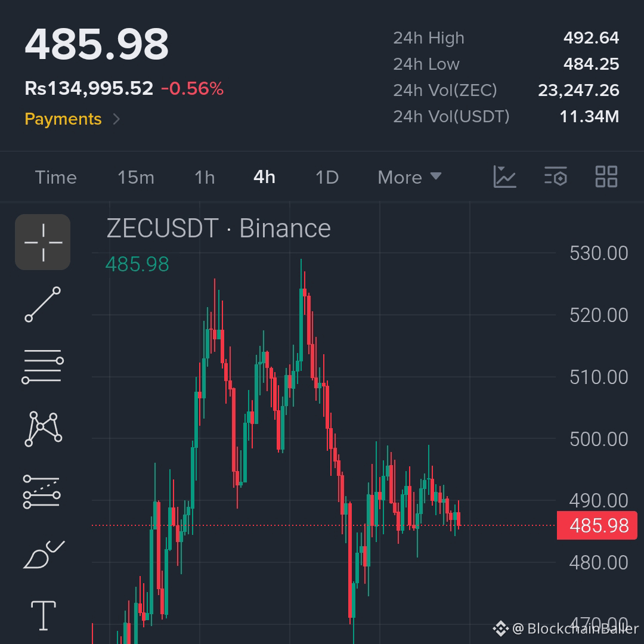
Task: Switch to the 15m interval
Action: 136,178
